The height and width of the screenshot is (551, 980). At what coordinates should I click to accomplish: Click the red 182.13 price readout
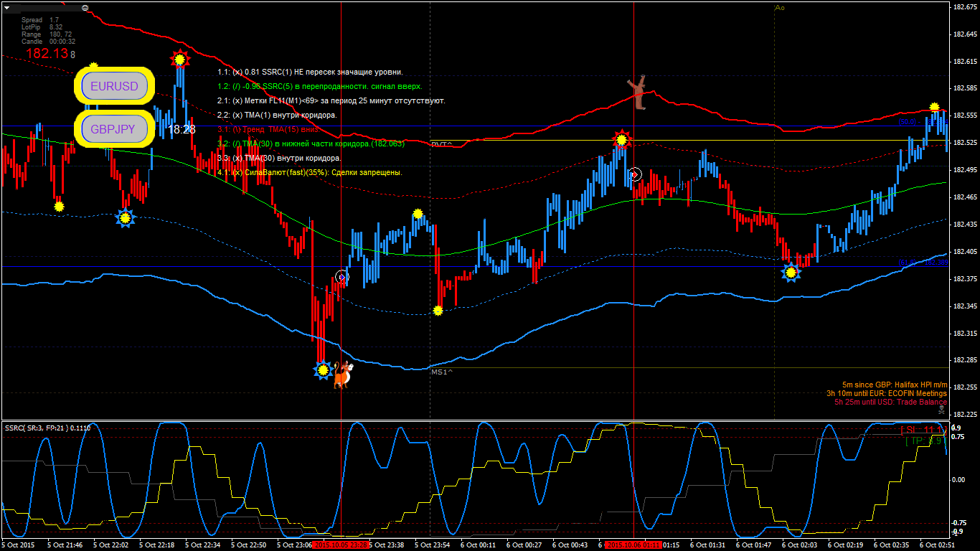[49, 54]
